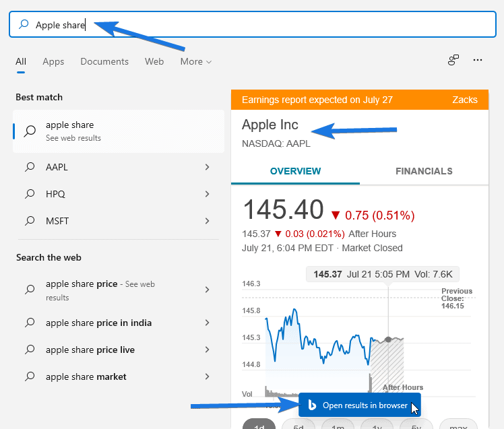
Task: Click 'Open results in browser' button
Action: [x=360, y=405]
